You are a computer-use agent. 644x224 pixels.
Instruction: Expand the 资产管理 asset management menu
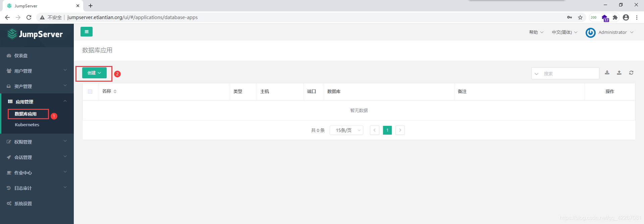click(x=37, y=86)
